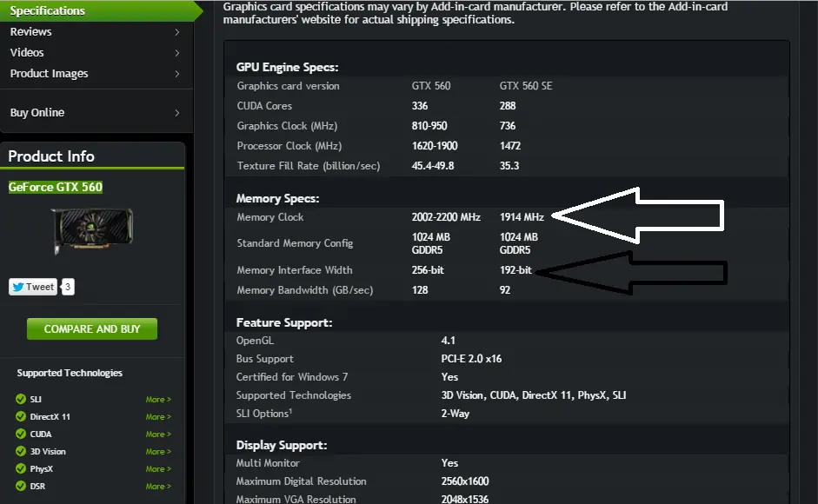Click the 1472 processor clock value
This screenshot has height=504, width=818.
pos(509,146)
